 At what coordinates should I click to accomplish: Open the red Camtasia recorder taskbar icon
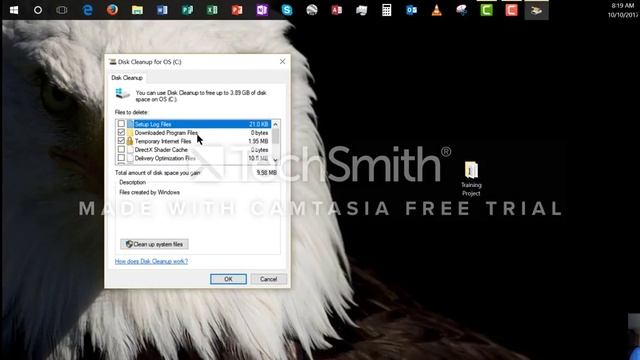[x=511, y=10]
